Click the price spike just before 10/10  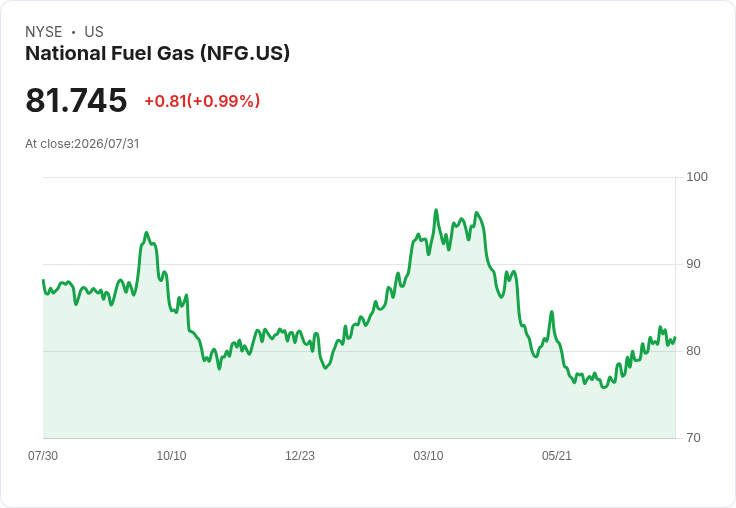click(x=146, y=233)
